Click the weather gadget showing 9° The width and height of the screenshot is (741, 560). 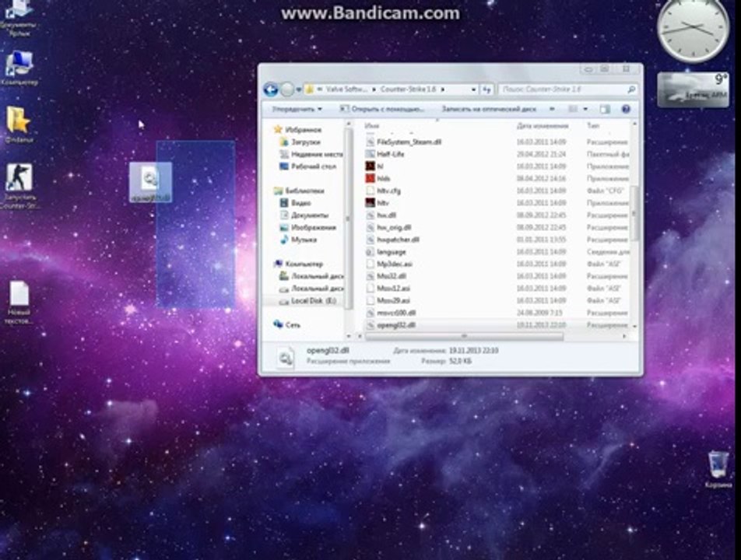(x=693, y=89)
